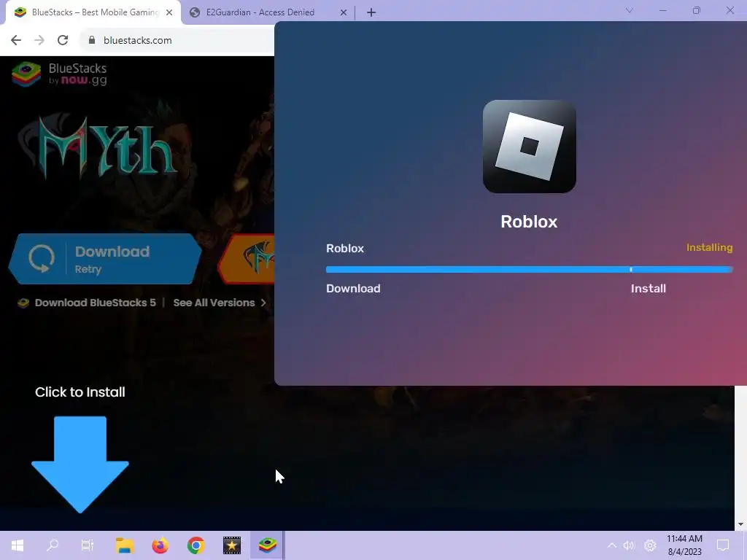Click the site lock icon in address bar

(x=92, y=40)
